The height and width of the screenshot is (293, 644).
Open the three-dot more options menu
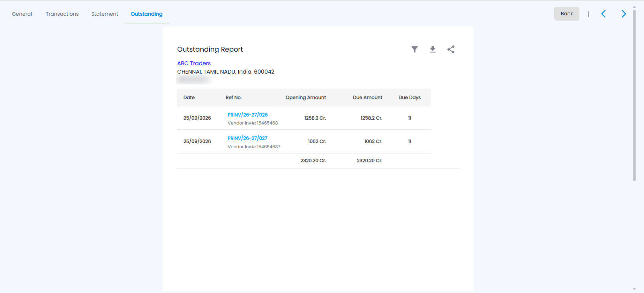tap(589, 14)
